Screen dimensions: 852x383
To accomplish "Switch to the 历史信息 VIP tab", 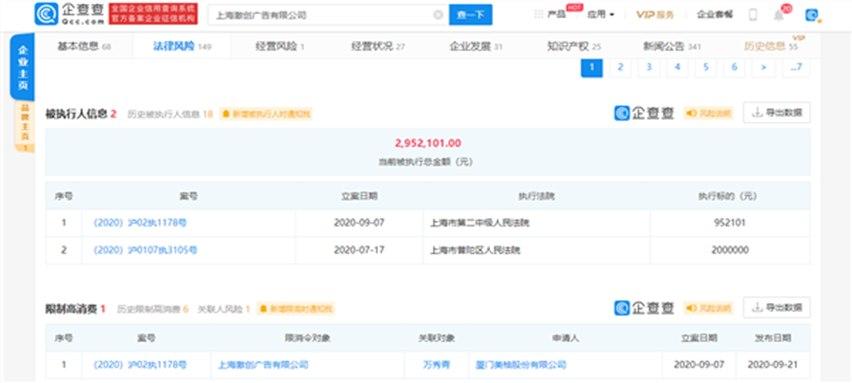I will tap(770, 47).
